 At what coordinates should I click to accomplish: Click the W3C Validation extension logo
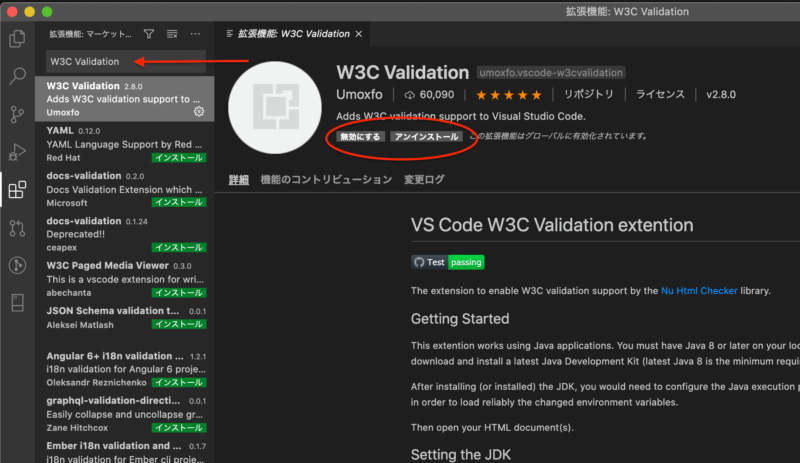[275, 107]
